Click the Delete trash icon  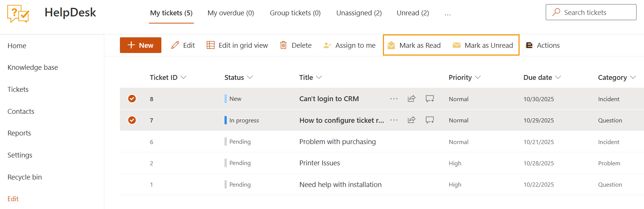(284, 45)
